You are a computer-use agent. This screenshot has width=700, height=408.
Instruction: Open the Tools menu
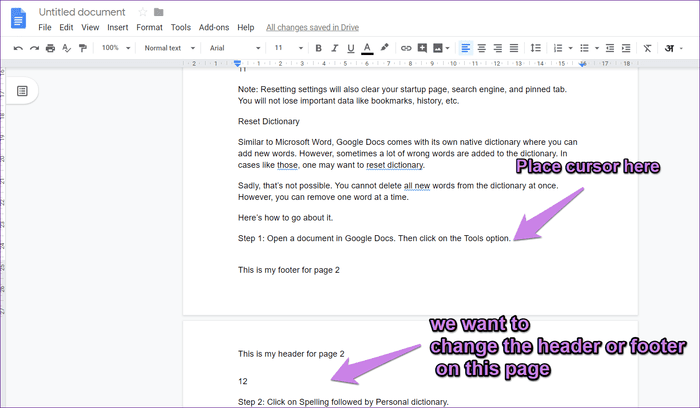tap(180, 28)
